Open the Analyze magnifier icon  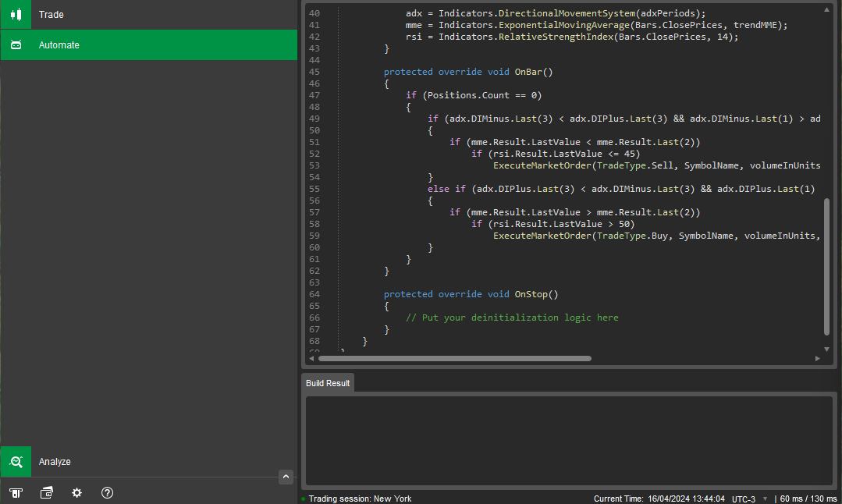tap(16, 462)
